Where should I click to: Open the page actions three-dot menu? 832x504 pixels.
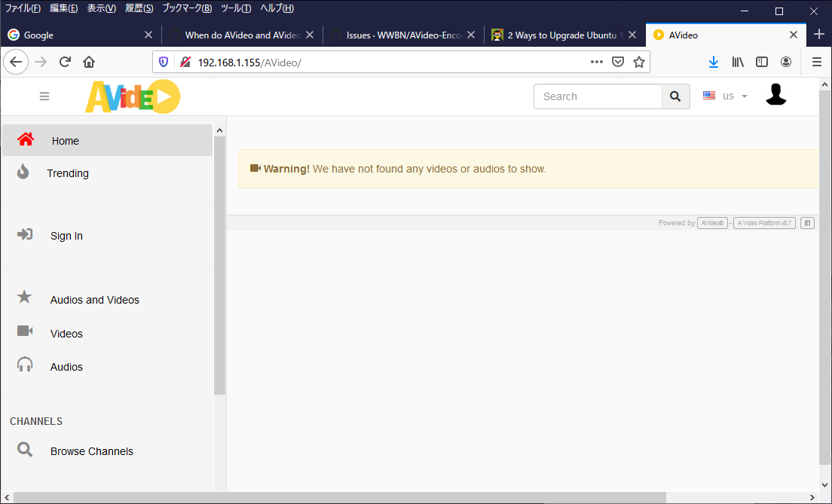pyautogui.click(x=596, y=62)
